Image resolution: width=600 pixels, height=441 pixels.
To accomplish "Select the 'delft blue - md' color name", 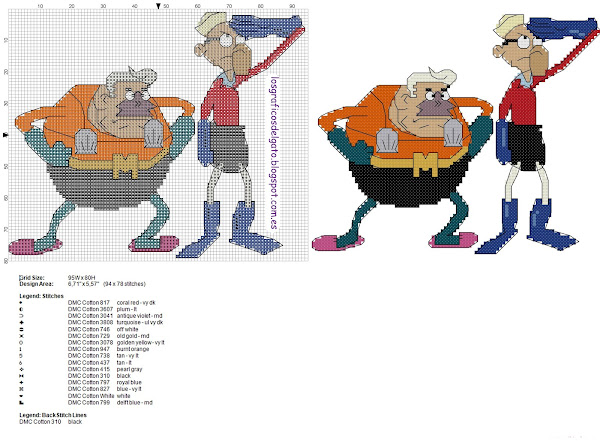I will [x=135, y=402].
